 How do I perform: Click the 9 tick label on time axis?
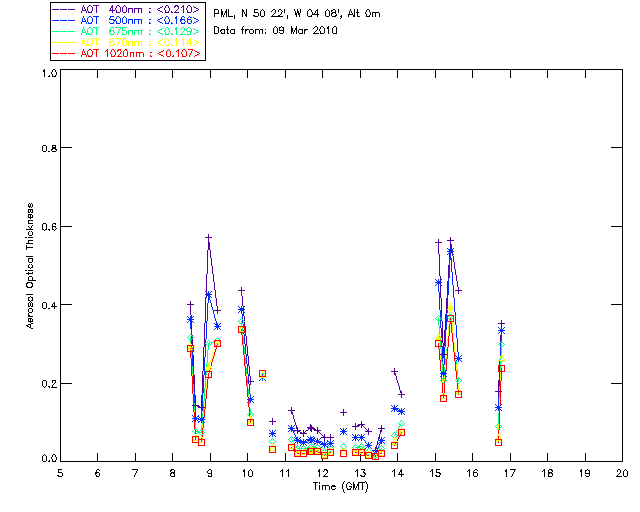pyautogui.click(x=210, y=472)
